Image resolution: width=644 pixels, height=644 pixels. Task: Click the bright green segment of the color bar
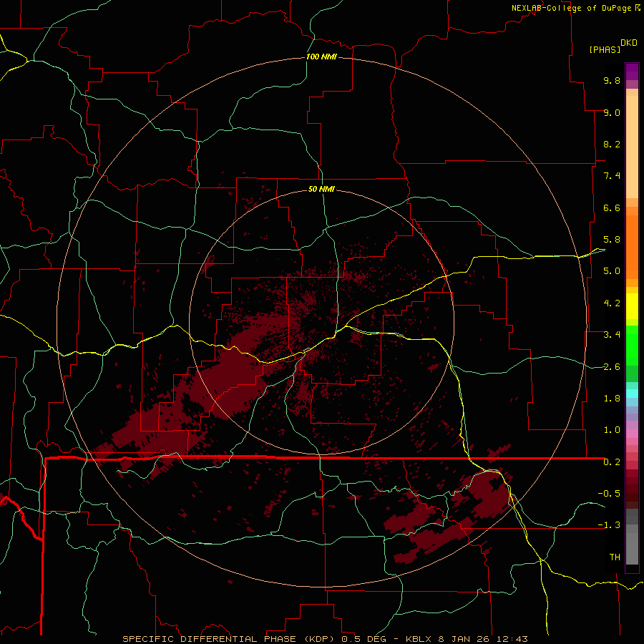coord(632,346)
